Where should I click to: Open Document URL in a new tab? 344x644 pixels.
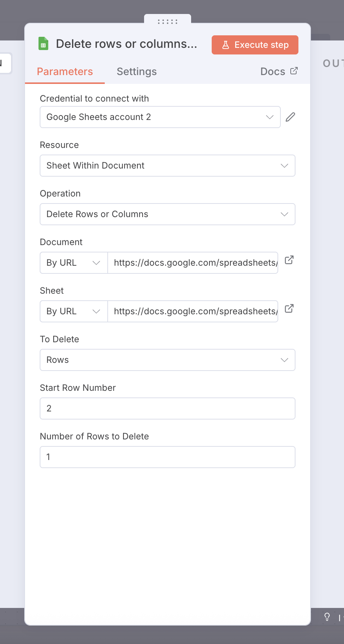pos(289,260)
